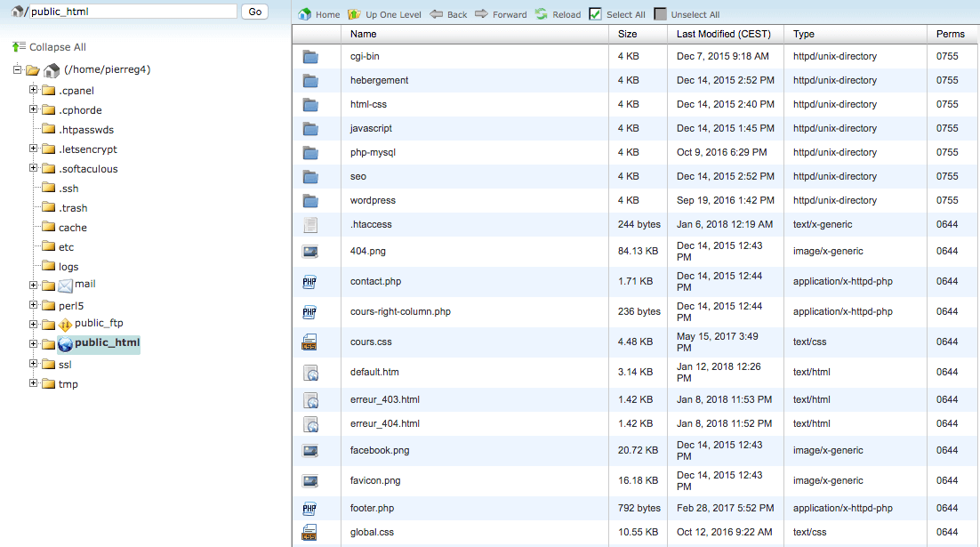This screenshot has height=547, width=980.
Task: Click the hebergement folder icon
Action: click(x=310, y=81)
